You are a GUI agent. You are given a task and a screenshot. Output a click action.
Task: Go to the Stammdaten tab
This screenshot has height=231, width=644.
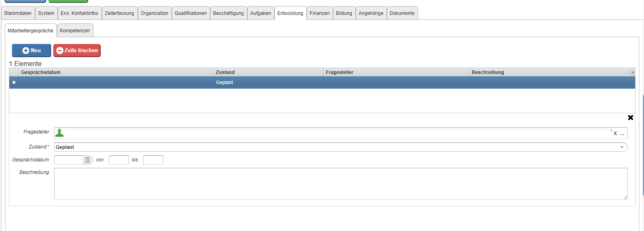18,13
